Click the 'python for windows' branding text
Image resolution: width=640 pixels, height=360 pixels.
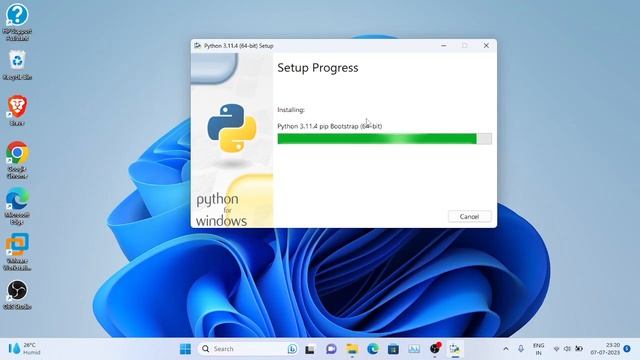221,210
